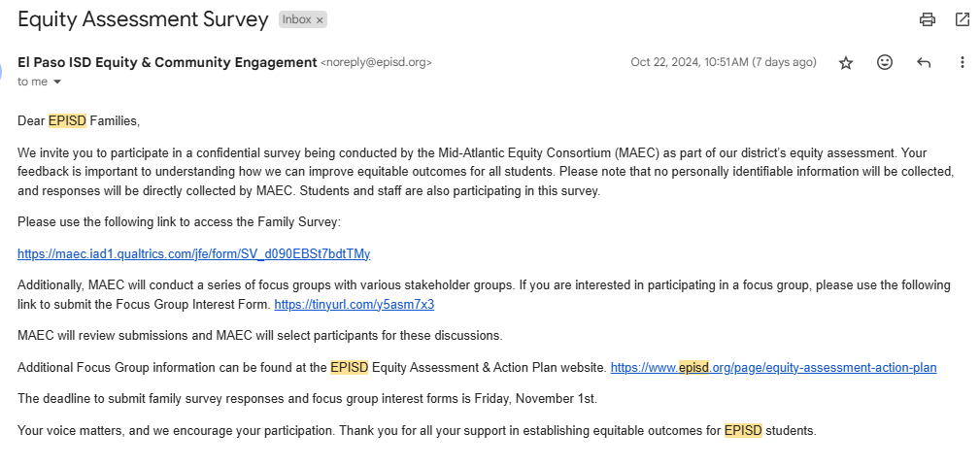Expand recipient details next to "to me"
The height and width of the screenshot is (466, 980).
pyautogui.click(x=57, y=82)
